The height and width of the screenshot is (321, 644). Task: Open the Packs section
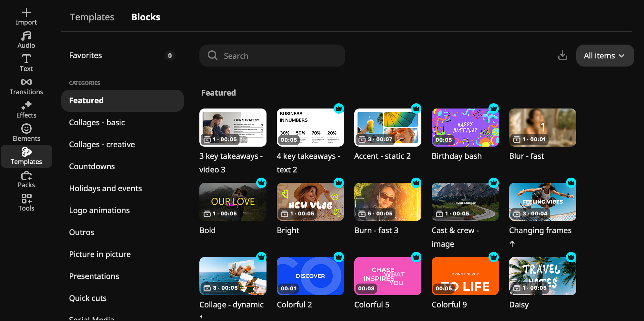click(26, 180)
